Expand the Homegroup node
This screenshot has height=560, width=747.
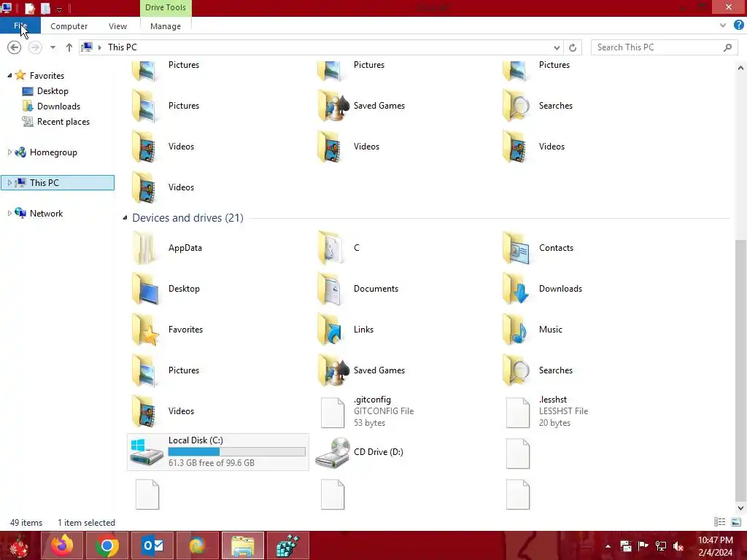[x=9, y=152]
